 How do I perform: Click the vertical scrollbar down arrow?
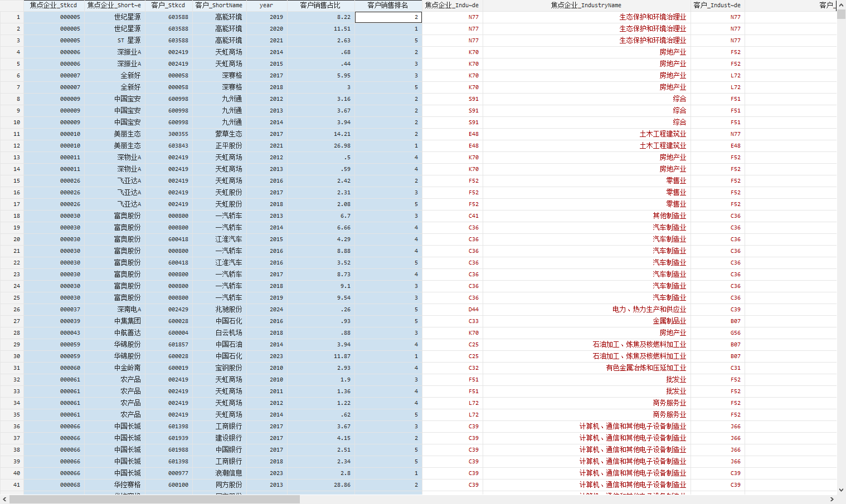[x=841, y=490]
